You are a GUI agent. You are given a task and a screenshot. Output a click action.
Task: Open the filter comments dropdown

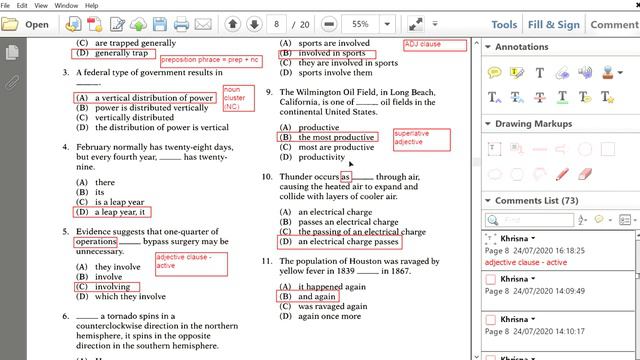[602, 220]
